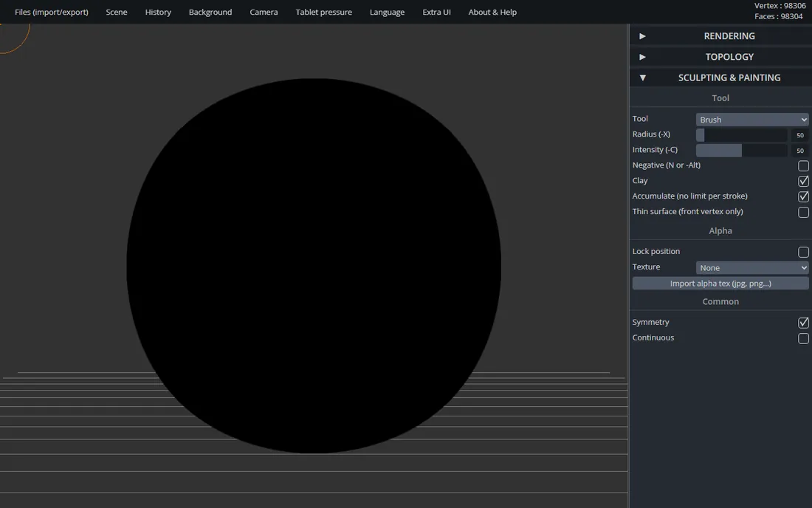Open the Tablet pressure menu
Image resolution: width=812 pixels, height=508 pixels.
323,12
